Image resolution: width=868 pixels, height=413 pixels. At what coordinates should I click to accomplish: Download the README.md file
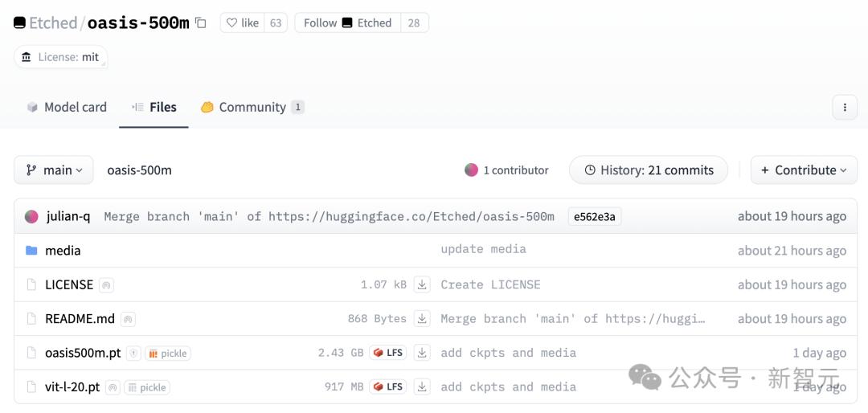point(423,319)
